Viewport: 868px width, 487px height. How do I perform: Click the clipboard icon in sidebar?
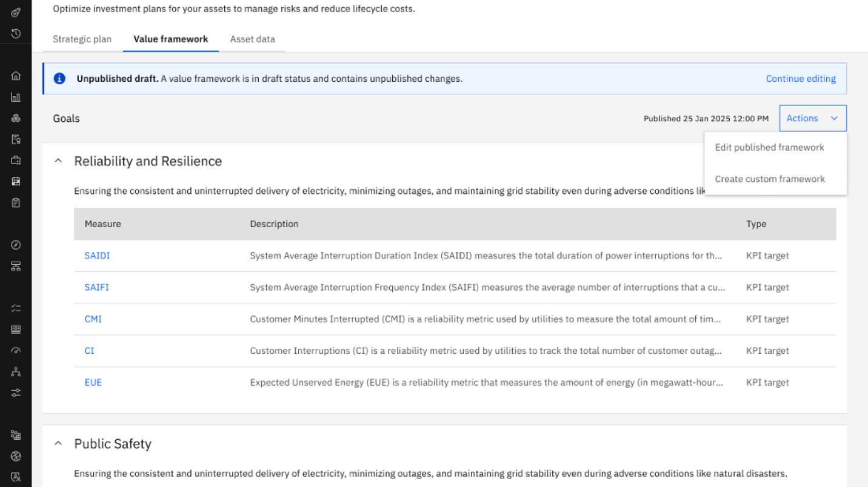(16, 202)
